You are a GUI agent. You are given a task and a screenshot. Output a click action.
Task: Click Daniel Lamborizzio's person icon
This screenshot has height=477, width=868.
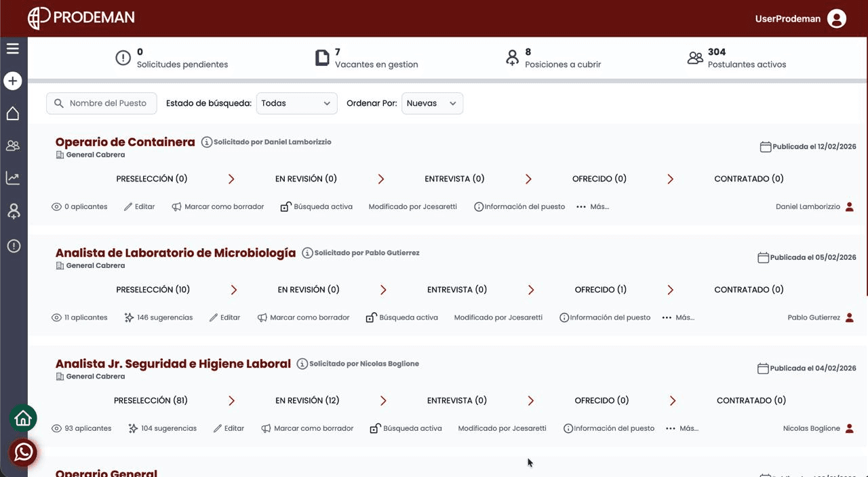pyautogui.click(x=850, y=207)
